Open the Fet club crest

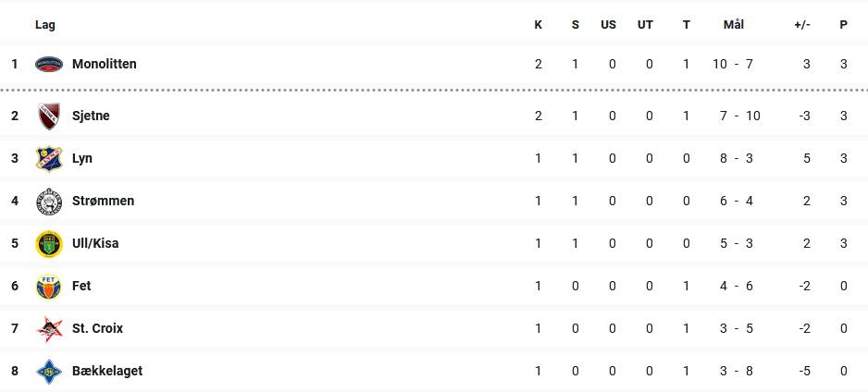(x=49, y=287)
